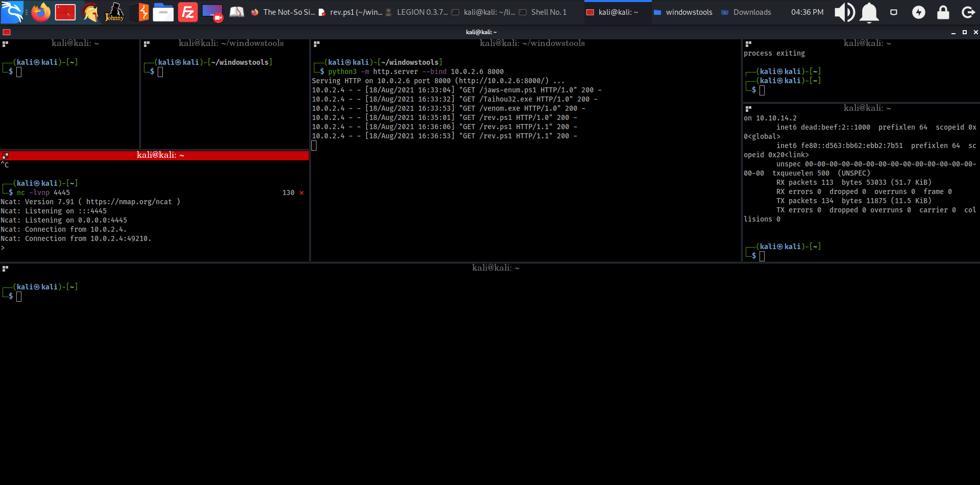Click the GET /jaws-enum.ps1 log line
This screenshot has height=485, width=980.
pyautogui.click(x=456, y=90)
